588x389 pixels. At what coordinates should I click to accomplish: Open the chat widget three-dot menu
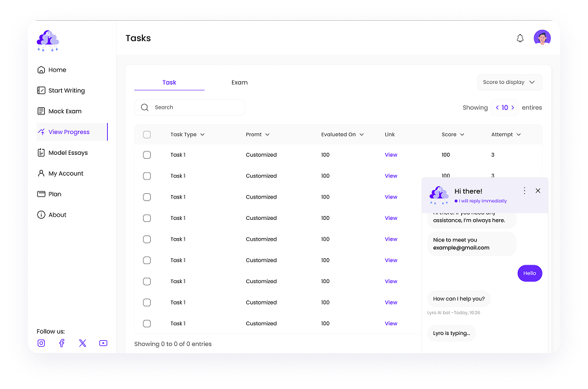pos(524,191)
